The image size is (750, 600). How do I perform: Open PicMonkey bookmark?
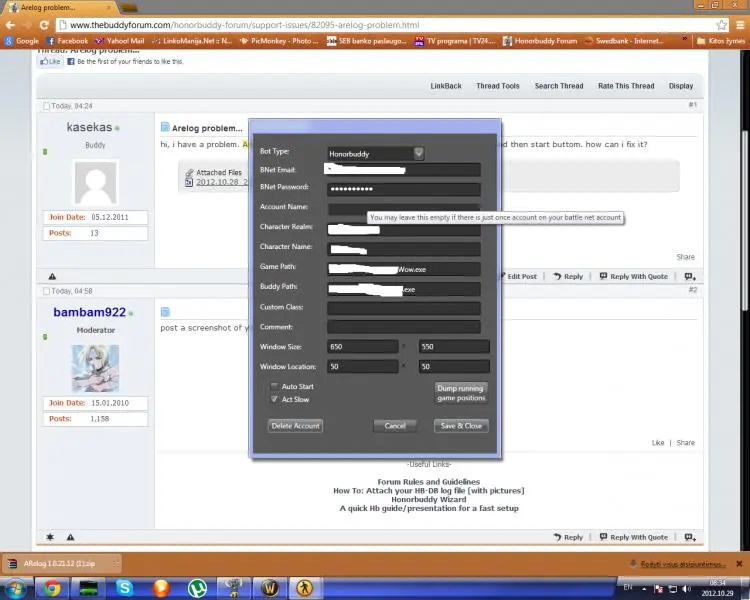[279, 41]
